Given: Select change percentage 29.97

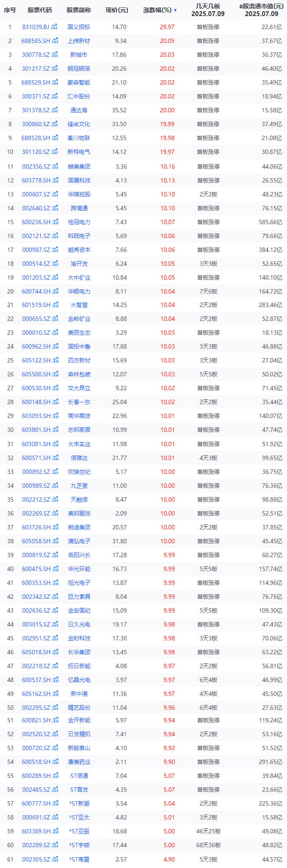Looking at the screenshot, I should [x=167, y=27].
